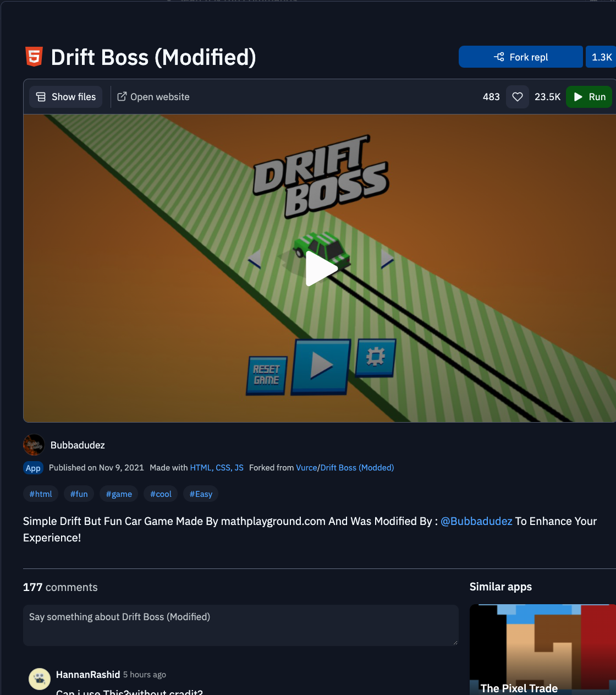Click the Drift Boss (Modified) title

(153, 57)
